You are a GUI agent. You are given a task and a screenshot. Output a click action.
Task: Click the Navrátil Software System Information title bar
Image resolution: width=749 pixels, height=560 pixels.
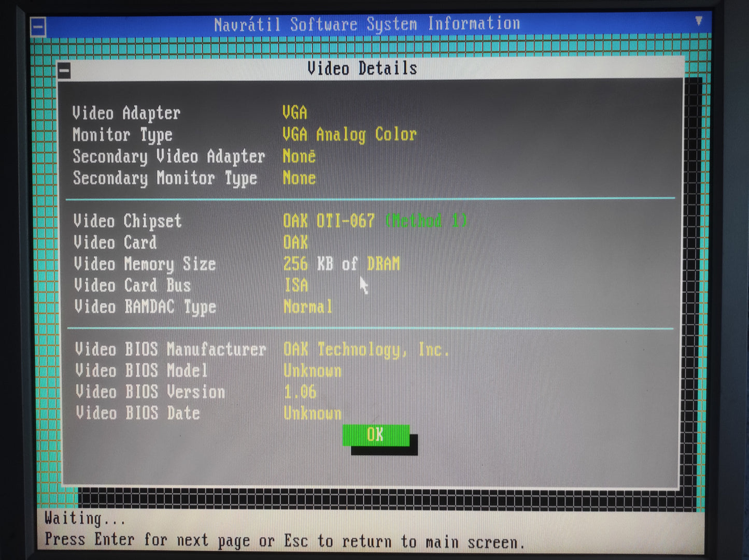[368, 24]
